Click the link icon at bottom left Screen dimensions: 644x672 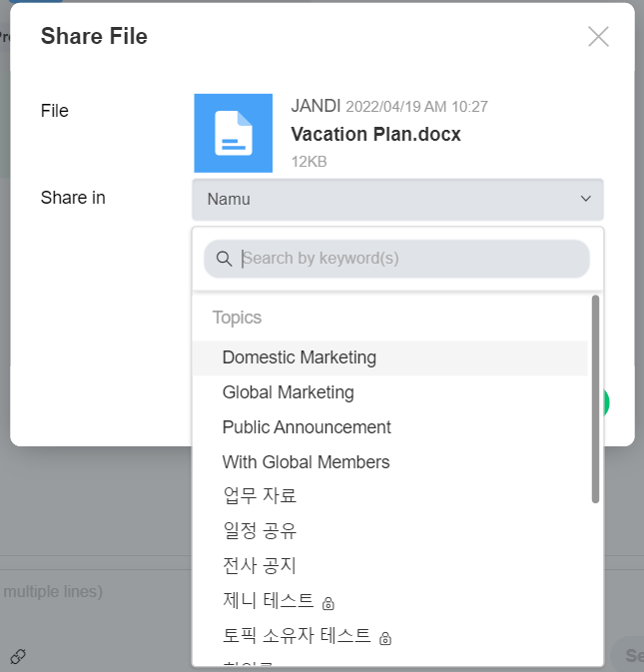coord(18,655)
